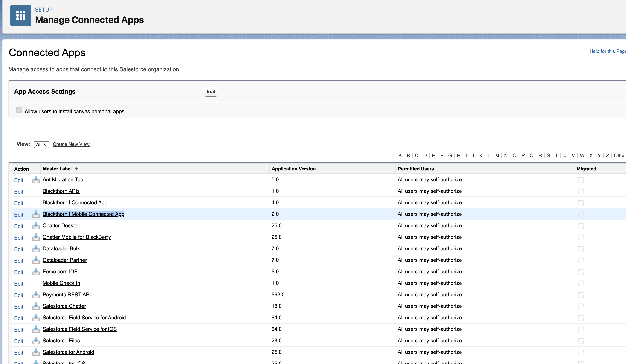Screen dimensions: 626x364
Task: Click the SETUP breadcrumb text
Action: click(44, 9)
